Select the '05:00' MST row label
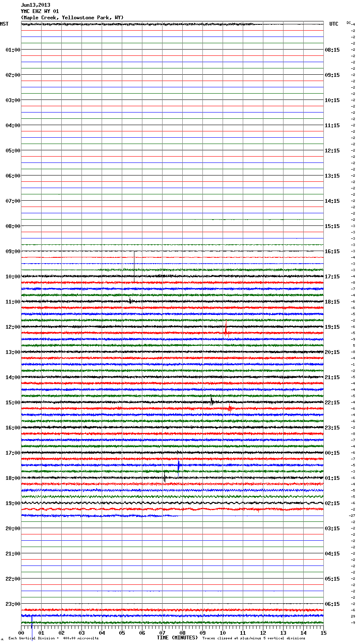This screenshot has height=644, width=357. [13, 151]
